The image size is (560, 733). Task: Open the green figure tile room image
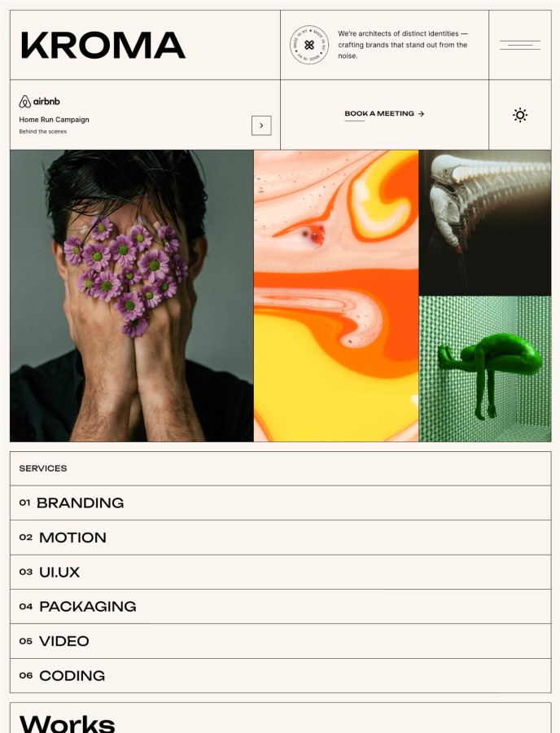(485, 369)
